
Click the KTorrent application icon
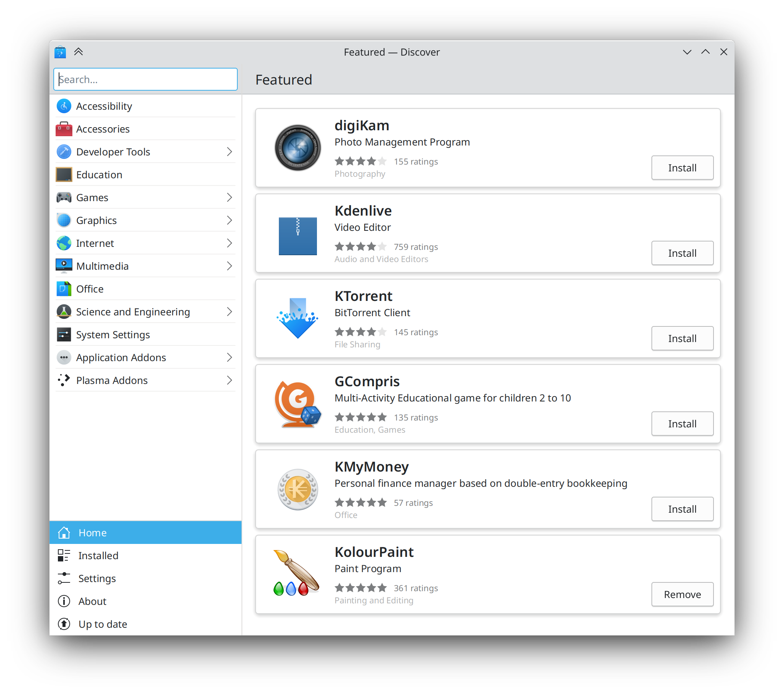pos(298,319)
